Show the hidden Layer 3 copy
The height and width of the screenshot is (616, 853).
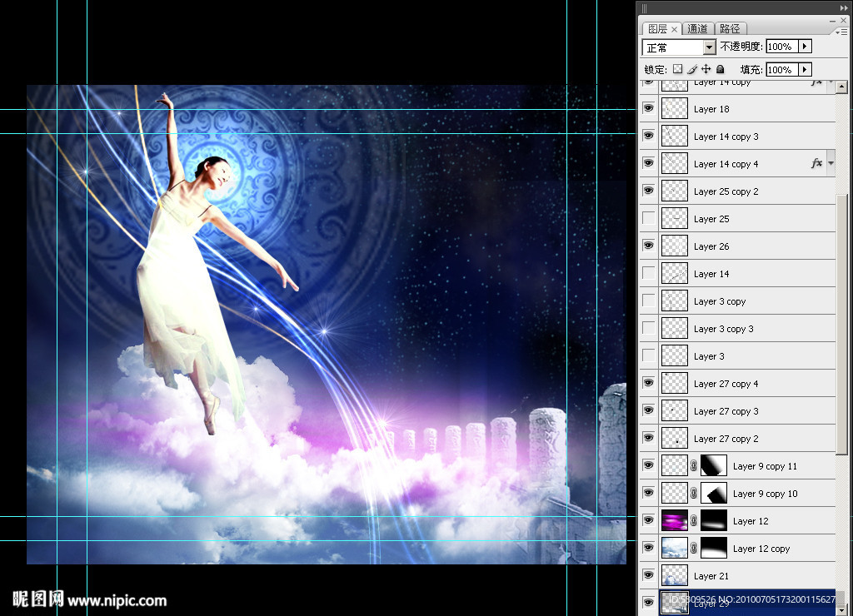648,301
